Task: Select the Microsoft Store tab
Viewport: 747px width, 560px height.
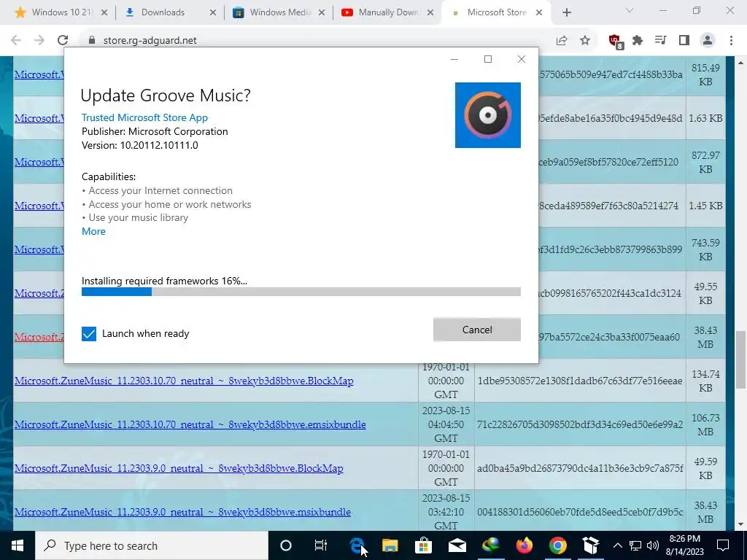Action: [x=496, y=12]
